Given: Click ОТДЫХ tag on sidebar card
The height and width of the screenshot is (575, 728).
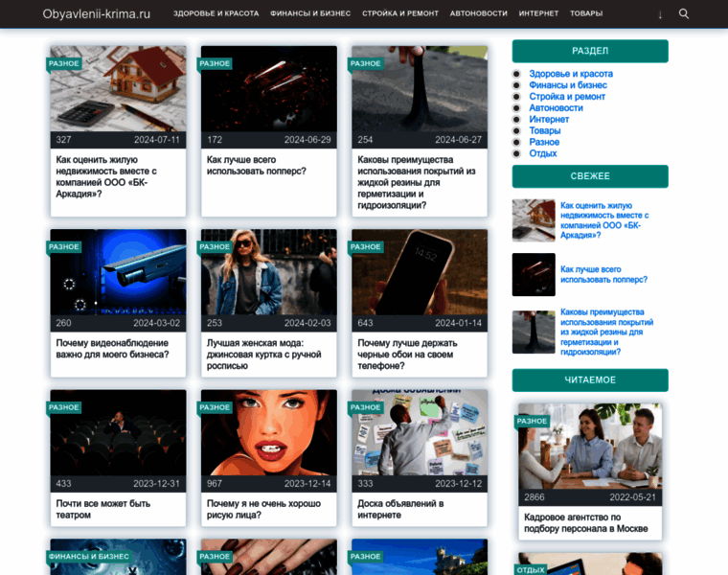Looking at the screenshot, I should click(x=531, y=570).
